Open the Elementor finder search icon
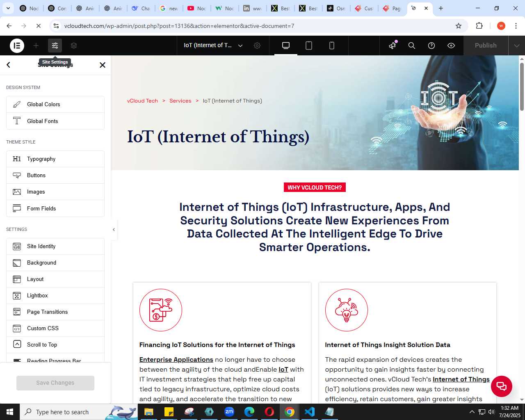The width and height of the screenshot is (525, 420). point(412,46)
